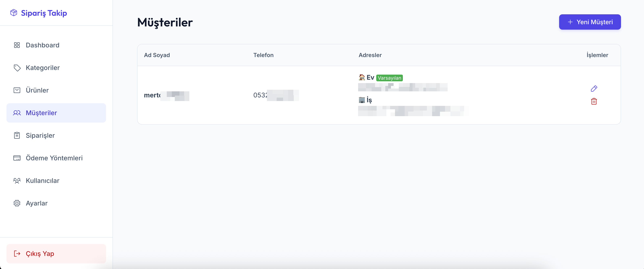Click the Ayarlar gear icon
This screenshot has width=644, height=269.
17,203
